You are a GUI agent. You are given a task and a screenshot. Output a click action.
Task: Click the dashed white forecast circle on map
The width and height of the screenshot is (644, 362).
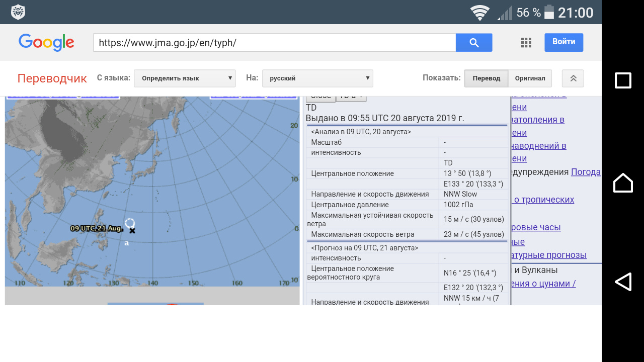(x=130, y=223)
